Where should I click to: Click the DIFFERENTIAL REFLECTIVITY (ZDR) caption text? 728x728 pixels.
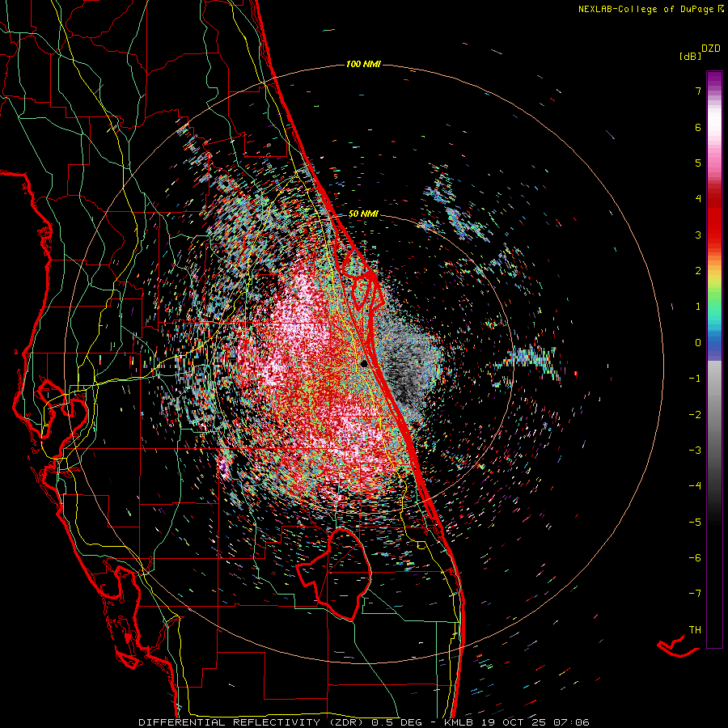click(252, 722)
